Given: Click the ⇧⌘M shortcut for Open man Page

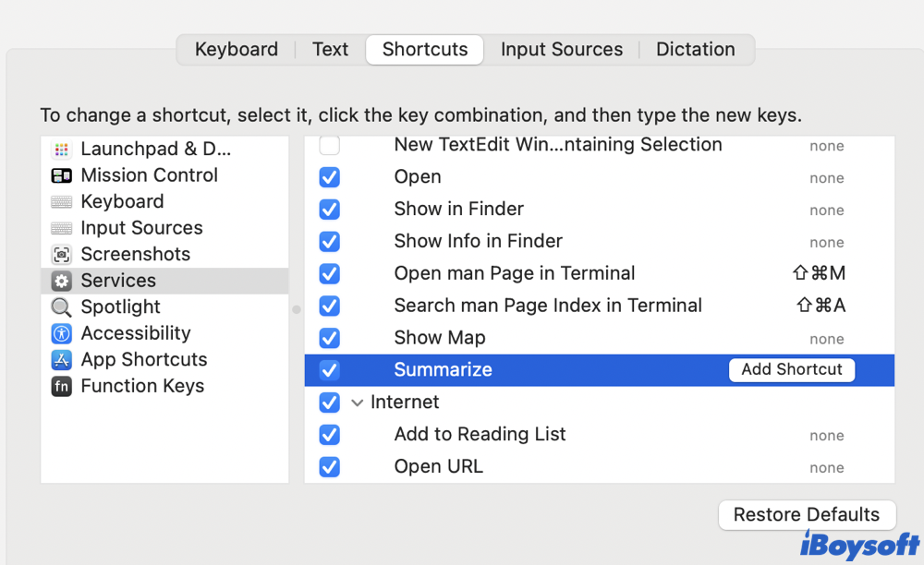Looking at the screenshot, I should (820, 273).
